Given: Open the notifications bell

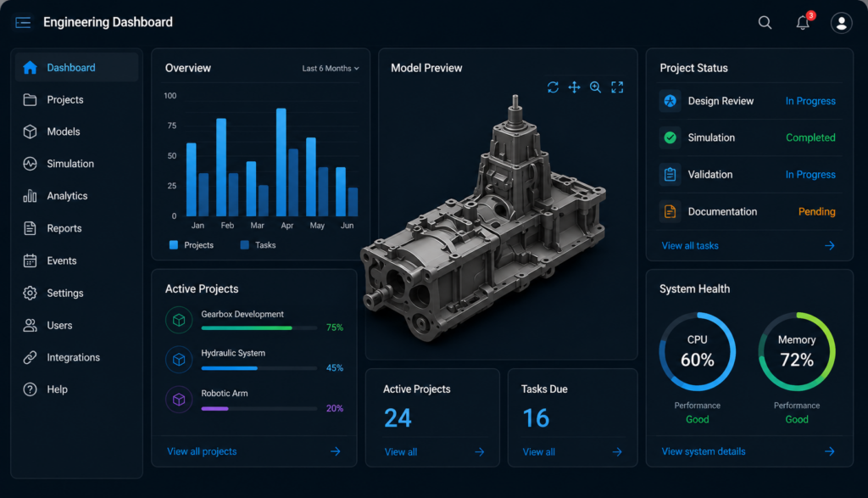Looking at the screenshot, I should click(x=803, y=22).
